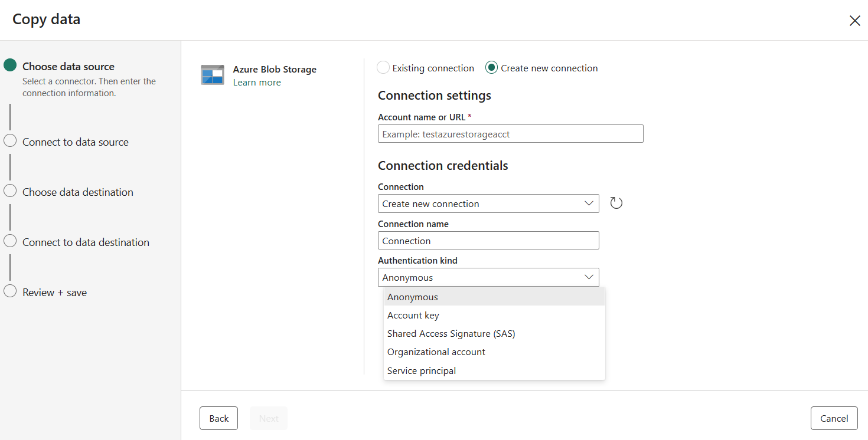Click the Azure Blob Storage connector icon
Screen dimensions: 868x440
(212, 75)
